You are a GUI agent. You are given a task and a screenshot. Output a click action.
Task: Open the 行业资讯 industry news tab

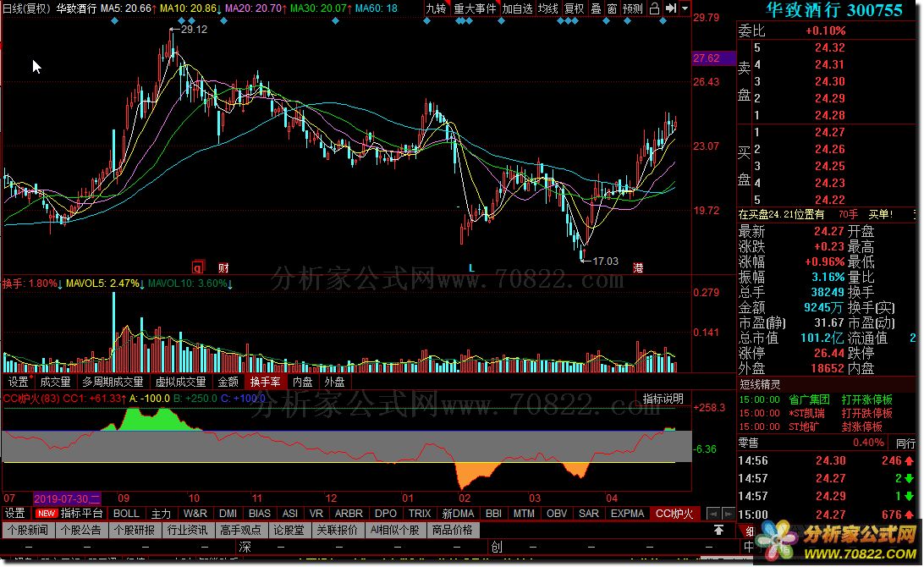click(187, 530)
